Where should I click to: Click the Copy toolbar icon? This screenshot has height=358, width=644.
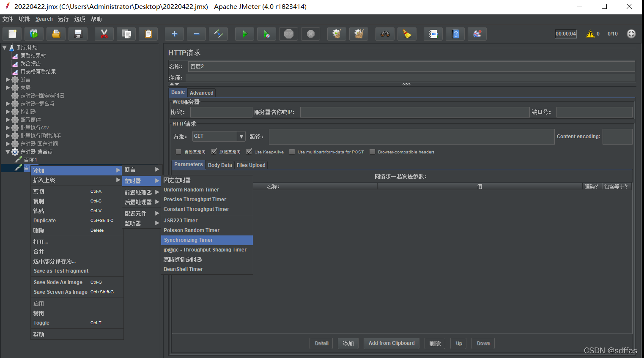[x=126, y=34]
